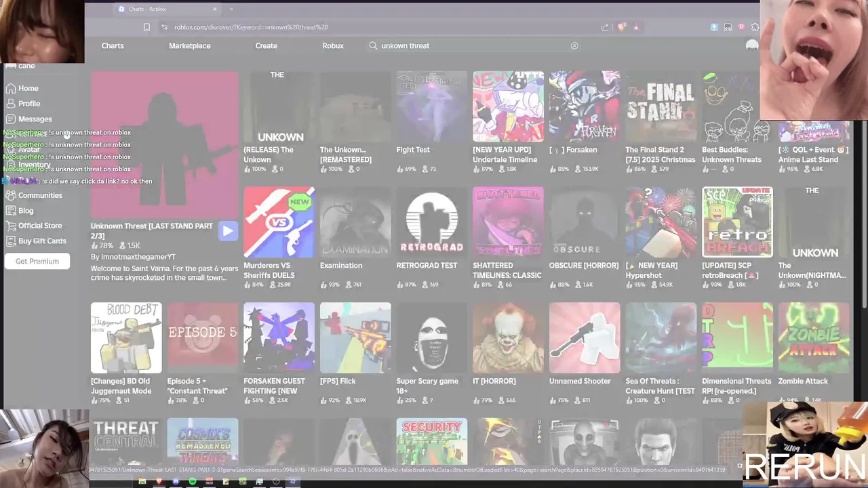Open Messages from the Roblox sidebar
Viewport: 868px width, 488px height.
point(28,119)
